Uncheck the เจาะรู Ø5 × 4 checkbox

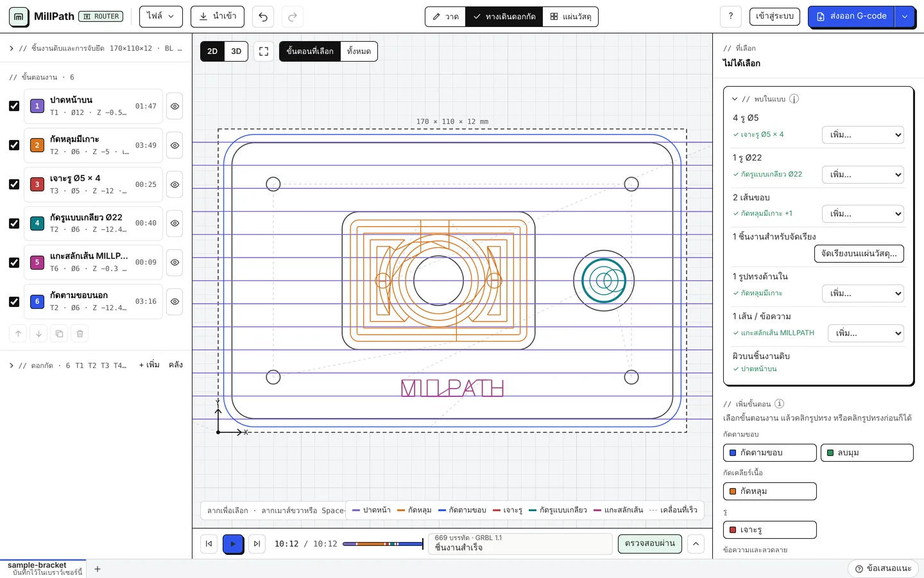(14, 184)
